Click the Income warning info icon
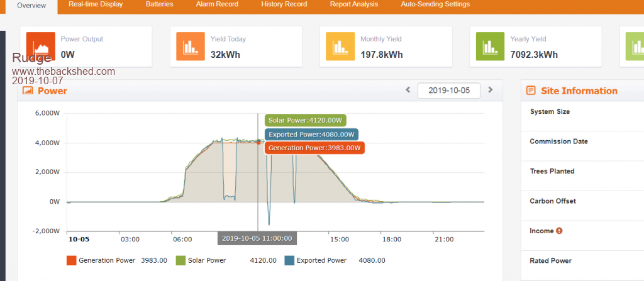The height and width of the screenshot is (281, 644). (x=559, y=231)
